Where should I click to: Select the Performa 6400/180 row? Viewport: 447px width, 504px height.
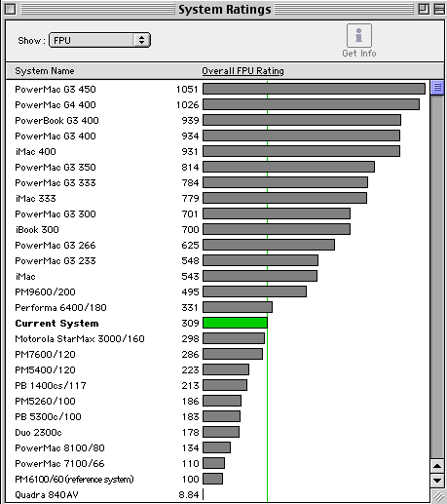point(217,307)
